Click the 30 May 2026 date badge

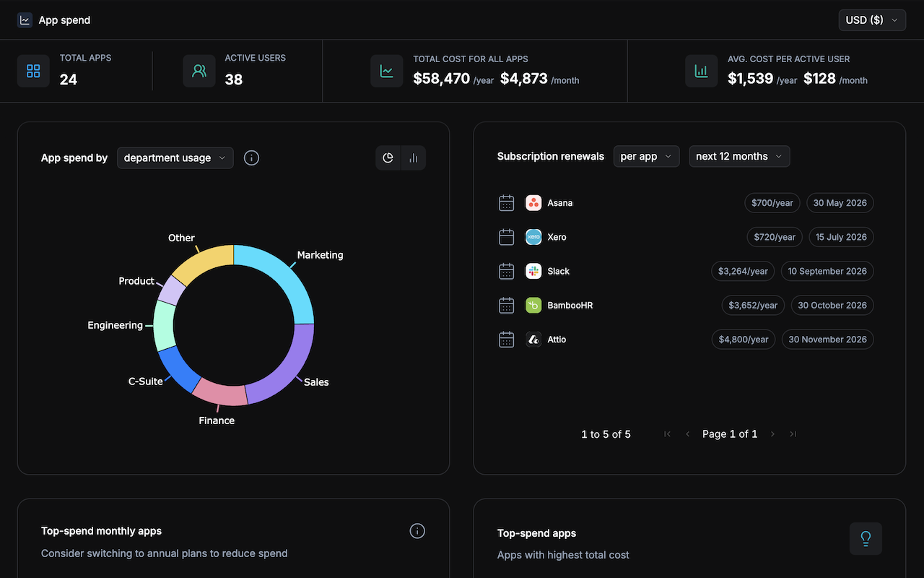(x=840, y=203)
